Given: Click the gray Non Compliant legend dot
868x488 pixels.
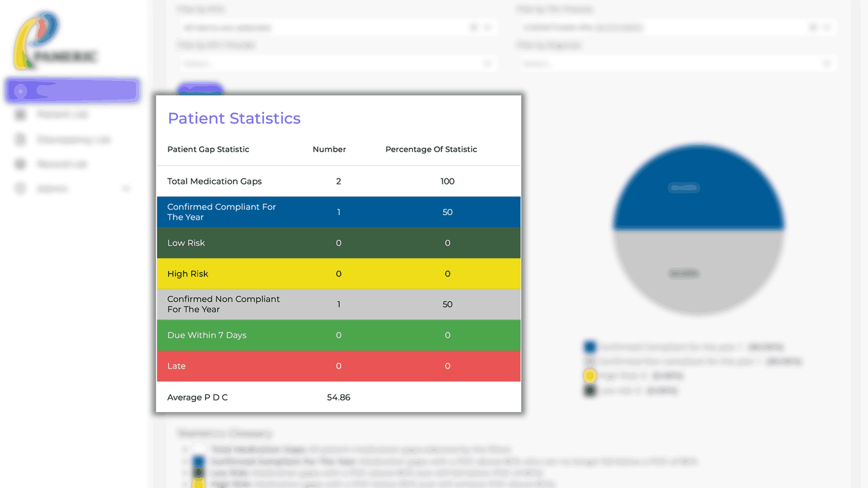Looking at the screenshot, I should [x=590, y=361].
